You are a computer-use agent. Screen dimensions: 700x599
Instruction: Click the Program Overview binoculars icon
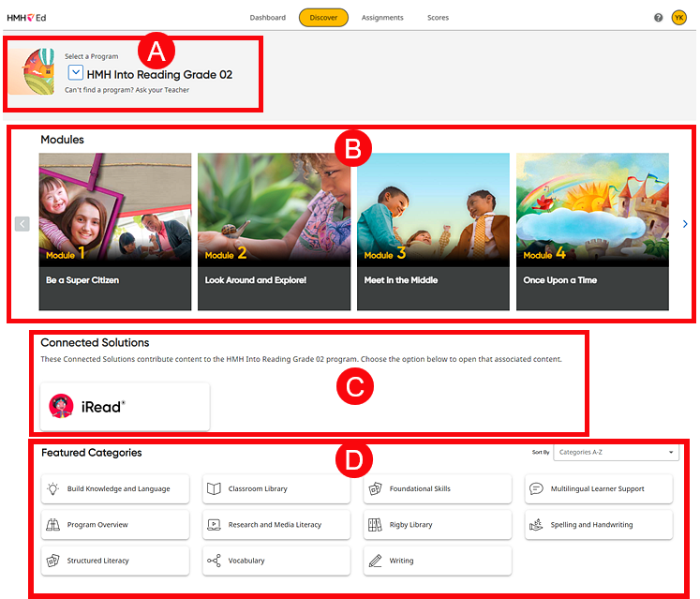tap(53, 524)
